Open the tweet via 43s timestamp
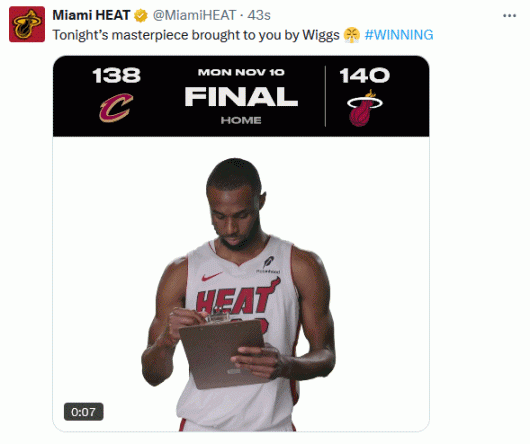This screenshot has width=530, height=444. tap(259, 15)
